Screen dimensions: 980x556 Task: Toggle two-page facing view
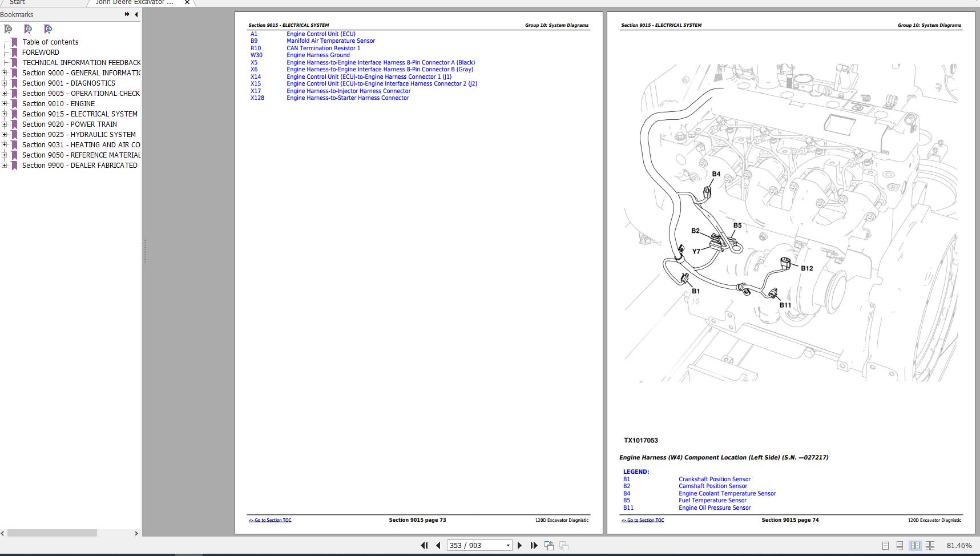[x=915, y=546]
